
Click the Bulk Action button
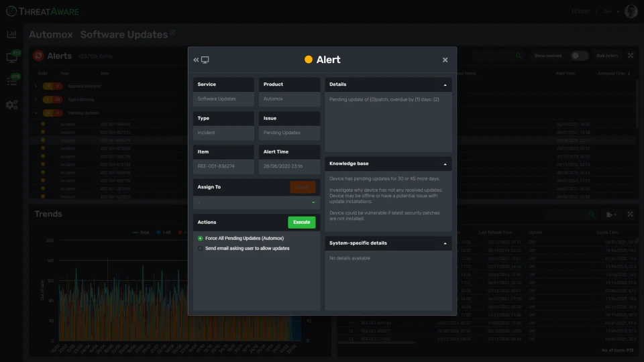(x=607, y=56)
